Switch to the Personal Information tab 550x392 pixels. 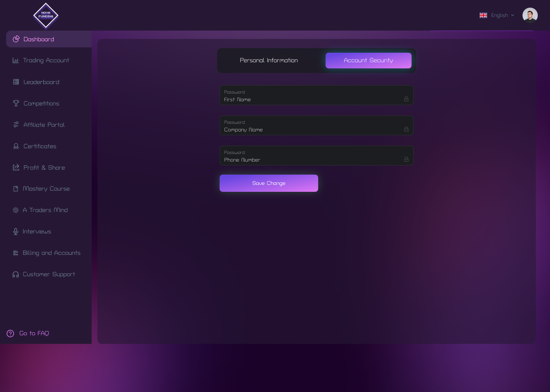click(x=269, y=60)
